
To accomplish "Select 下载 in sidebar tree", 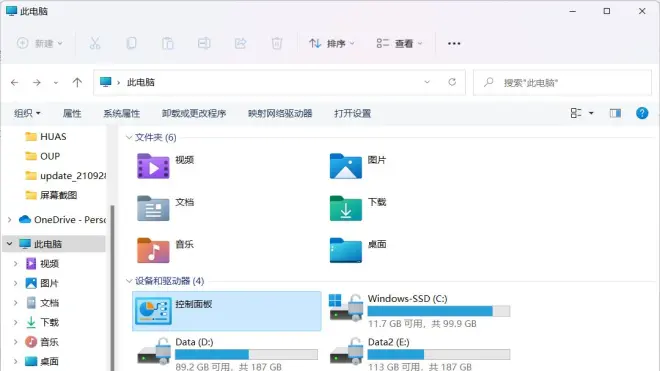I will [x=42, y=322].
